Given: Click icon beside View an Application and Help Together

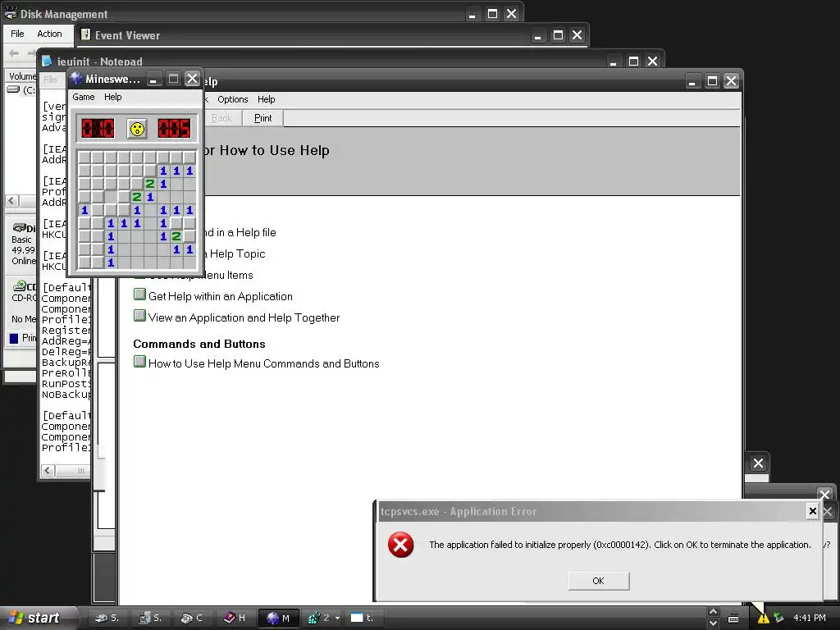Looking at the screenshot, I should [139, 316].
